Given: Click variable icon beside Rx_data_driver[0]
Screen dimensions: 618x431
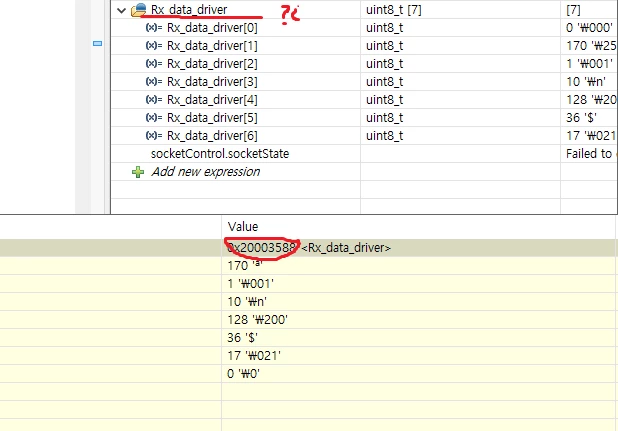Looking at the screenshot, I should coord(154,28).
